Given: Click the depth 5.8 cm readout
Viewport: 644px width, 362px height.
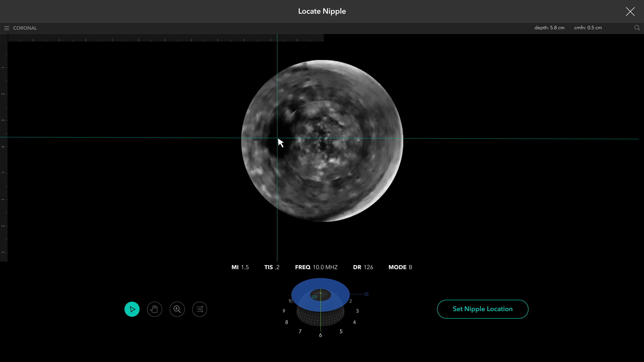Looking at the screenshot, I should [x=549, y=28].
